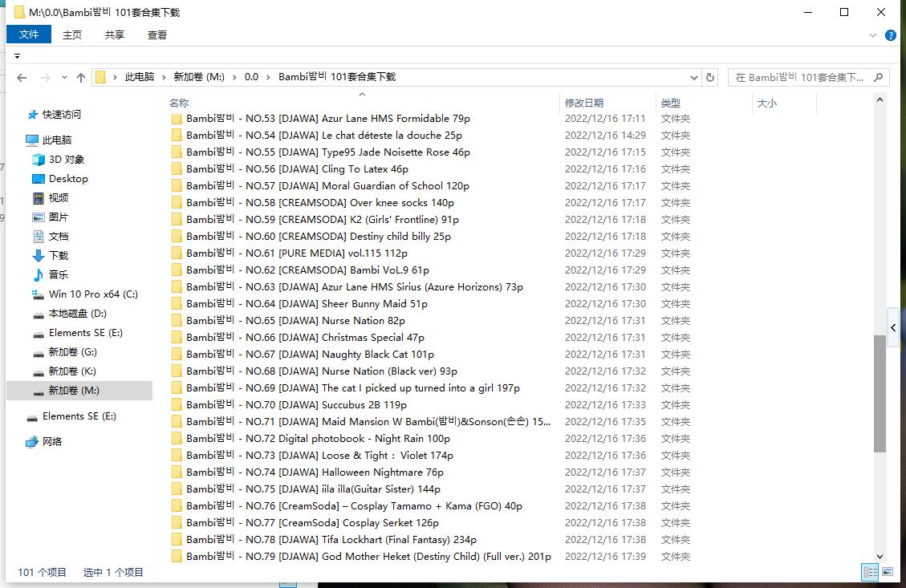Click 0.0 in the address breadcrumb
Viewport: 906px width, 588px height.
251,77
